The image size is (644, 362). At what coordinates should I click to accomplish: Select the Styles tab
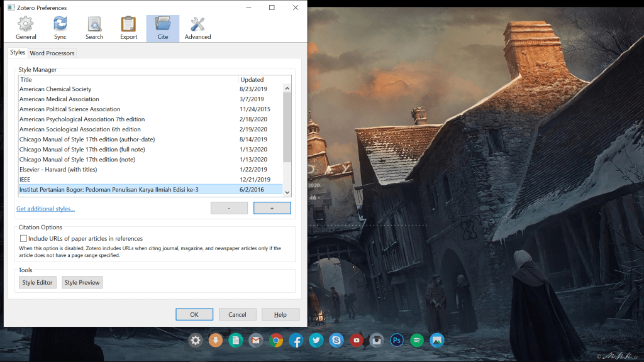pyautogui.click(x=18, y=53)
